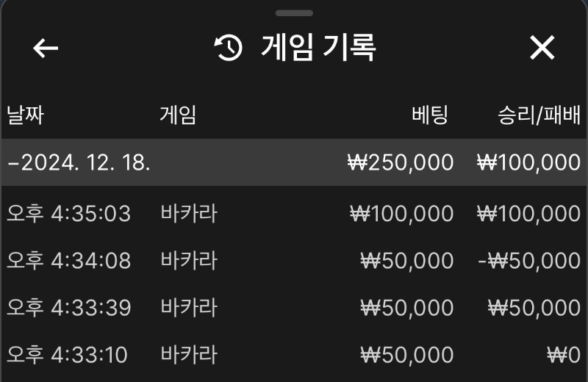Collapse the 2024. 12. 18. date group
The height and width of the screenshot is (382, 588).
[294, 162]
